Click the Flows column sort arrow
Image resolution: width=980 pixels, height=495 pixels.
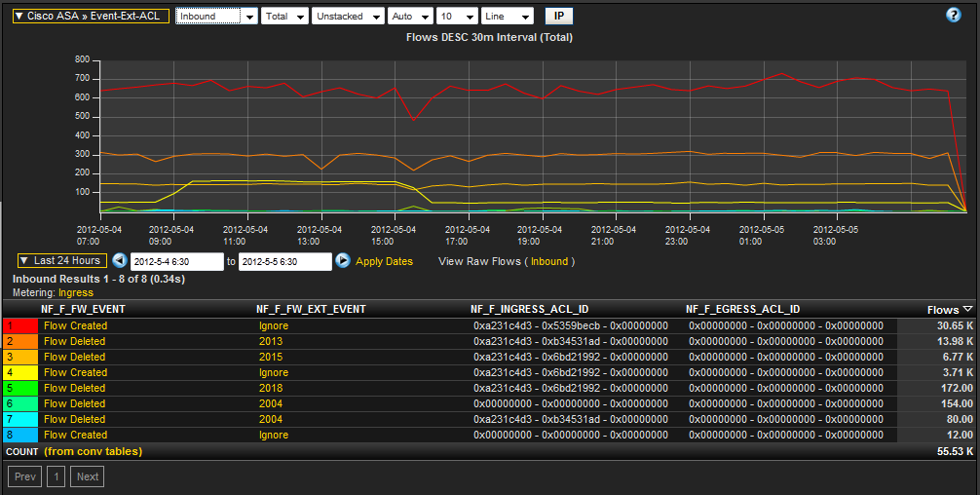[967, 309]
